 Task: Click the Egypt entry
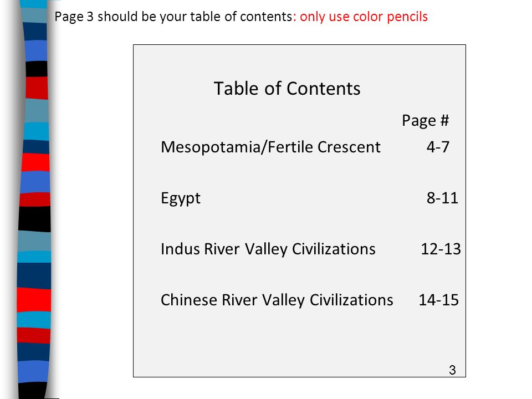point(181,198)
